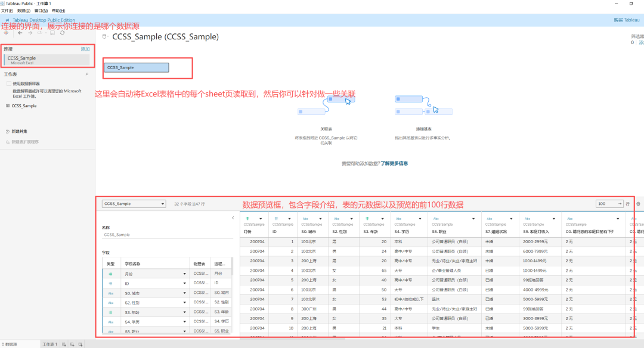Click the Abc type icon of S9. 家庭月收入 column

click(x=527, y=219)
